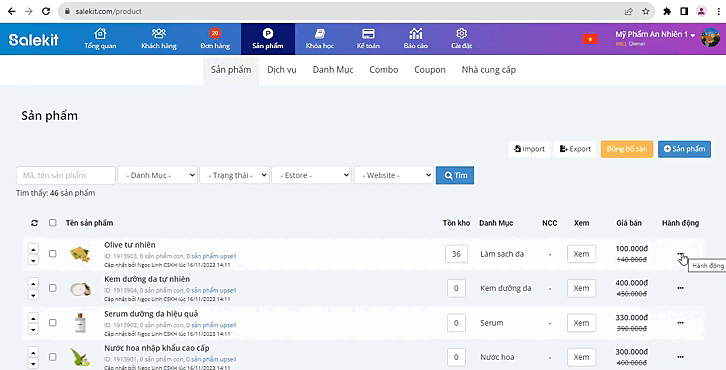Image resolution: width=726 pixels, height=370 pixels.
Task: Switch to the Nhà cung cấp tab
Action: pos(488,70)
